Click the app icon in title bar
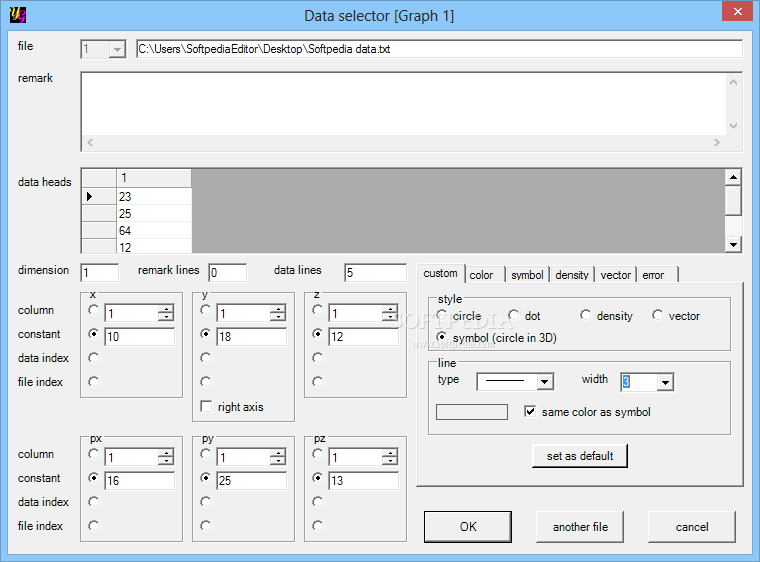 pyautogui.click(x=17, y=15)
